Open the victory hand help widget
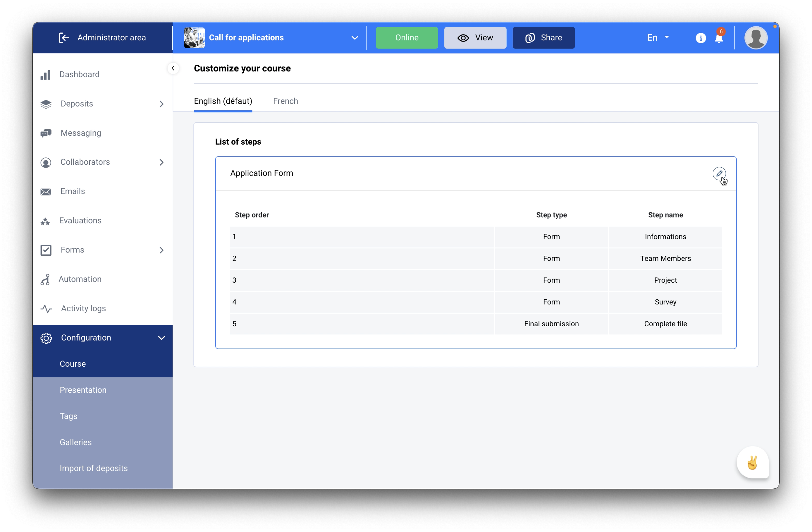The image size is (812, 532). (752, 462)
